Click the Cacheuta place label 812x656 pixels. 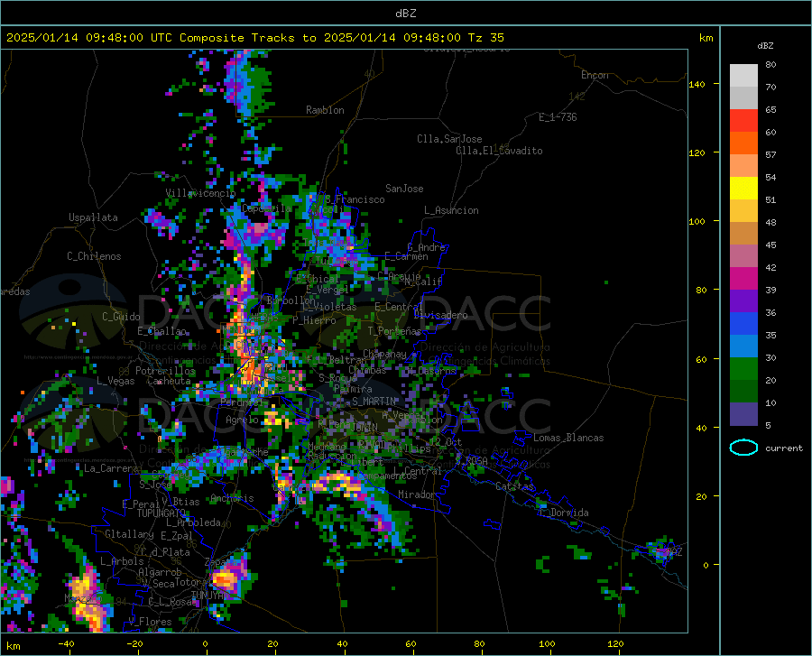[x=169, y=381]
